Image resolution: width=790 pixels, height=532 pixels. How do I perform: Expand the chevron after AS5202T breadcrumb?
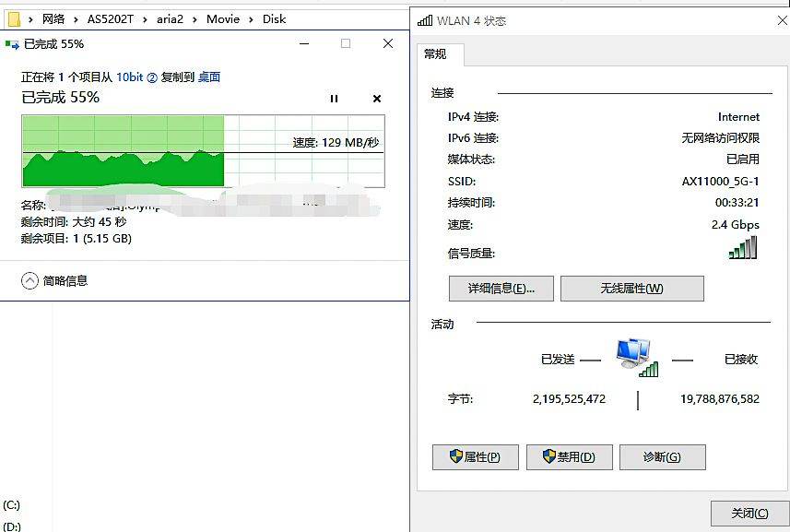(145, 19)
